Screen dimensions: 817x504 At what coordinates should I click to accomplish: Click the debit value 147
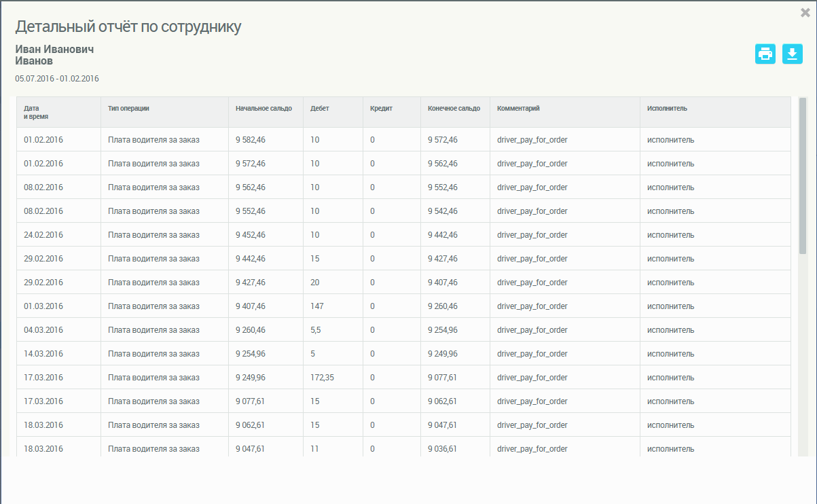coord(317,306)
